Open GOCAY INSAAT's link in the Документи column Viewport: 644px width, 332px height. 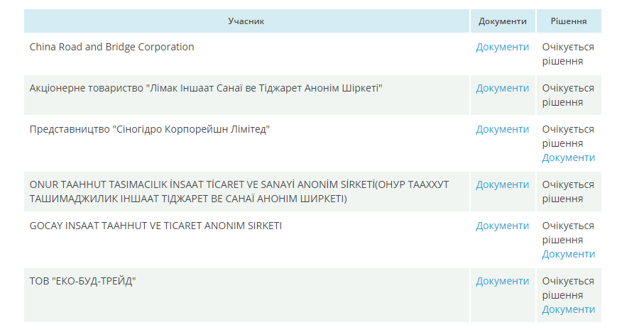pyautogui.click(x=502, y=226)
